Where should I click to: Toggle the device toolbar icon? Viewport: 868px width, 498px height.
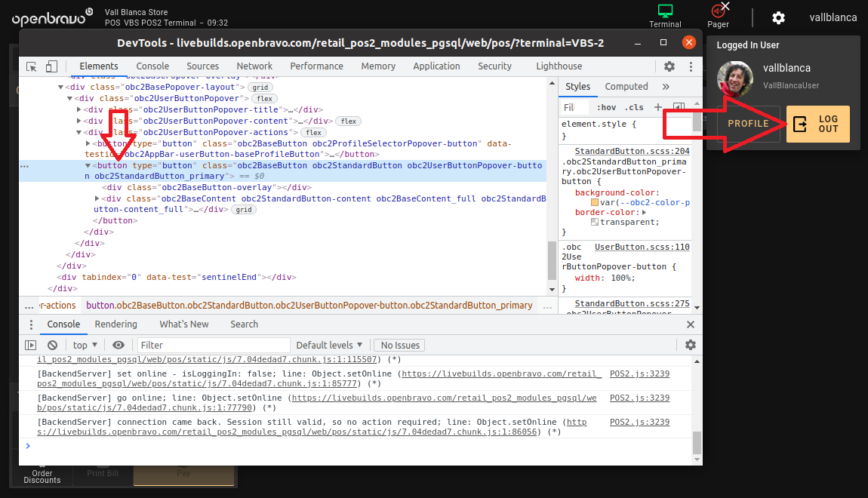pos(51,66)
